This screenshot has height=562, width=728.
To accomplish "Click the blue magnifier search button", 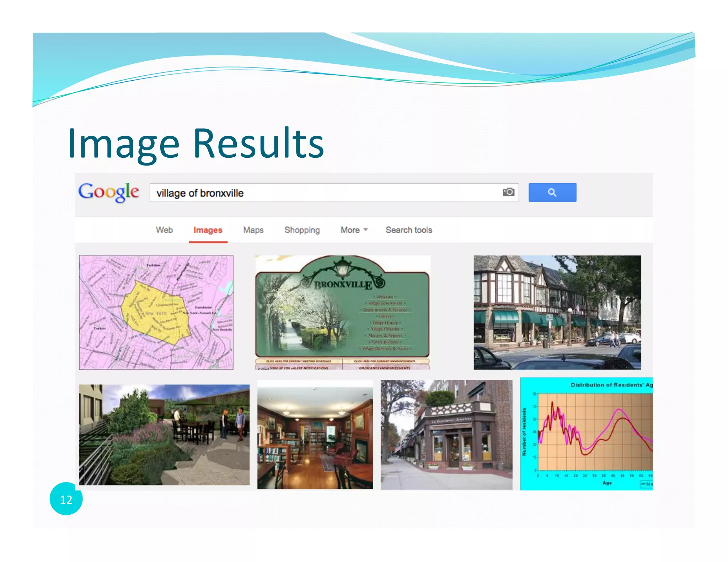I will (552, 193).
